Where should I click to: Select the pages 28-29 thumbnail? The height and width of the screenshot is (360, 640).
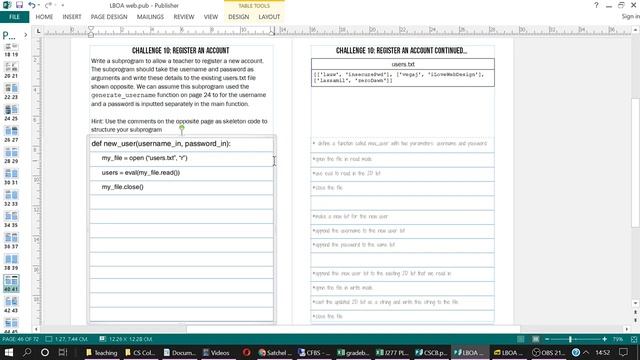tap(11, 155)
